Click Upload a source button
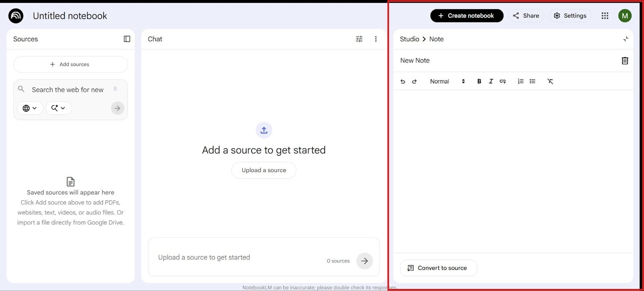The height and width of the screenshot is (291, 644). click(264, 170)
